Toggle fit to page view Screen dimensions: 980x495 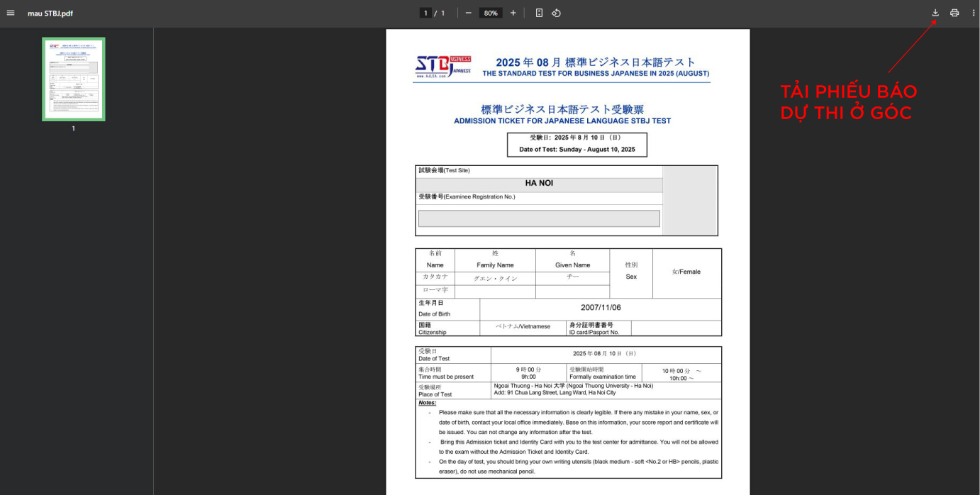pos(539,13)
